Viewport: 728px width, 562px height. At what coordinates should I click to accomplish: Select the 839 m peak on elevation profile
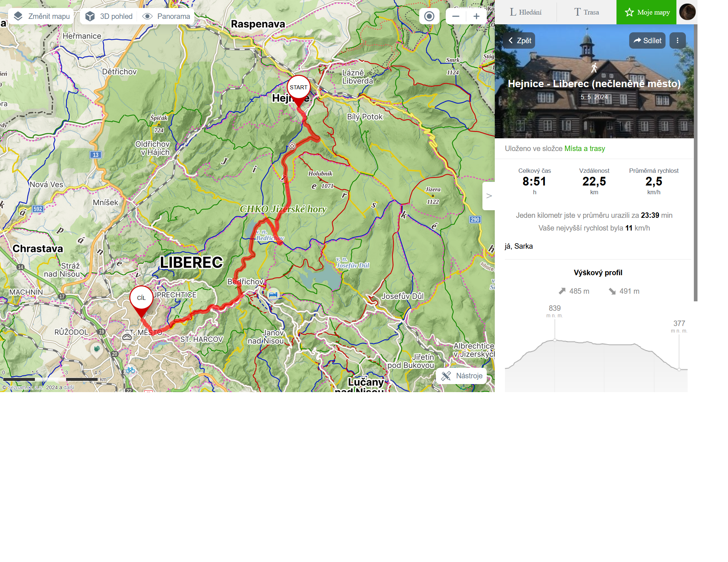[x=555, y=340]
